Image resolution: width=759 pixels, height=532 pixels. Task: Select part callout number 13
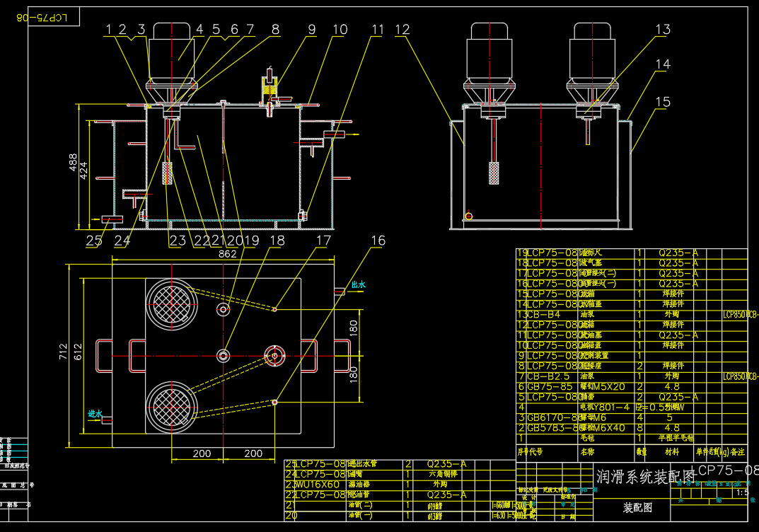(662, 30)
